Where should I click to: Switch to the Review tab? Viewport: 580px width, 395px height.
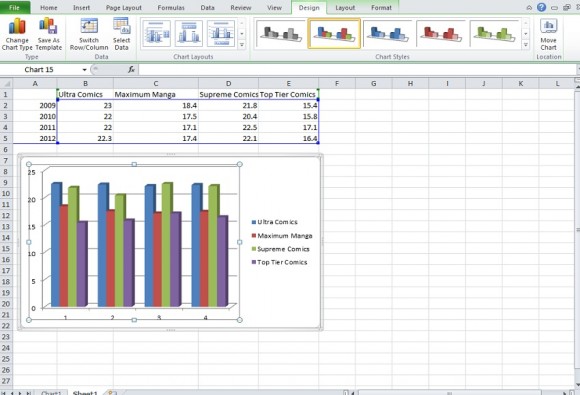point(241,7)
